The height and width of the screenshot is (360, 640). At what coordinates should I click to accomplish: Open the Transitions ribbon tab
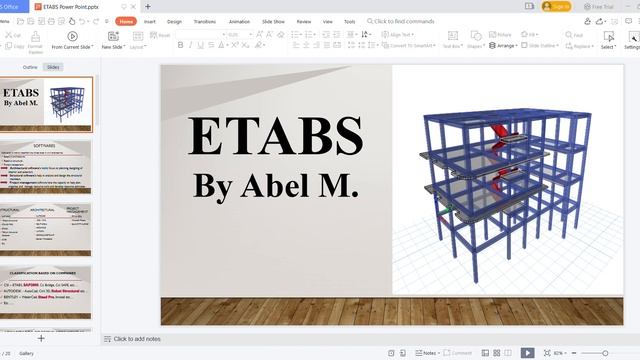coord(205,22)
